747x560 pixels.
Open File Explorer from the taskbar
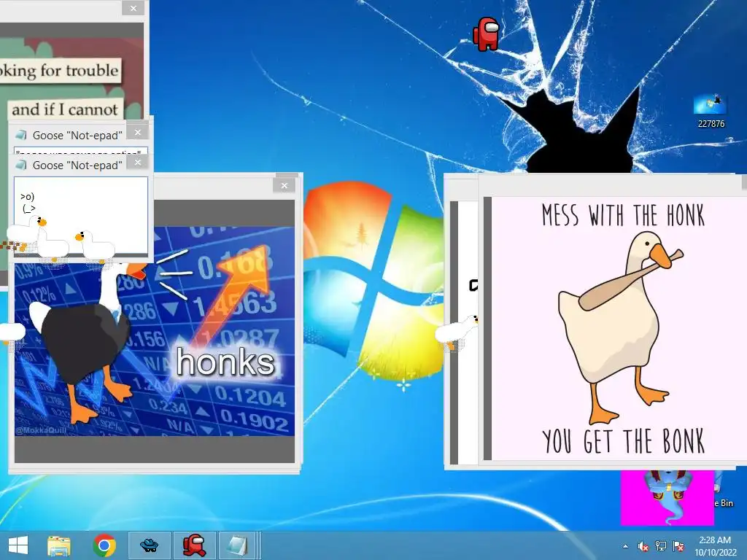tap(59, 545)
